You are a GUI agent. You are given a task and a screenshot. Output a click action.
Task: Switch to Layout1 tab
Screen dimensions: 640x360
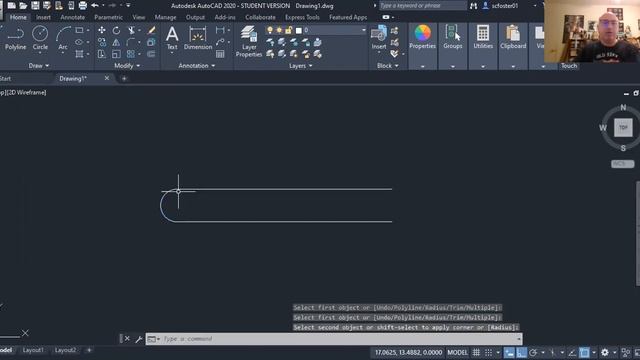tap(33, 350)
